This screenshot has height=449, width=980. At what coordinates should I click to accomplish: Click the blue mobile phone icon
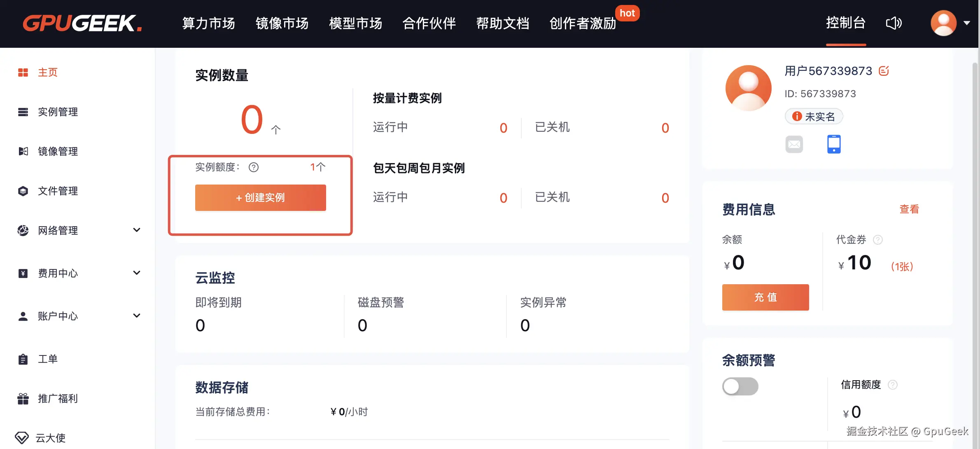834,144
